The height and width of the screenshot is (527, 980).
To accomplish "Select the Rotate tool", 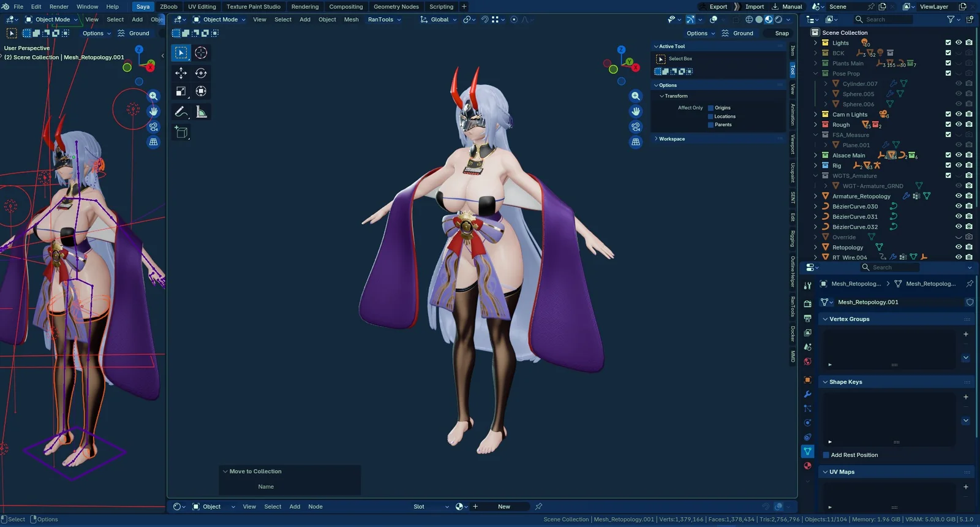I will pyautogui.click(x=201, y=73).
